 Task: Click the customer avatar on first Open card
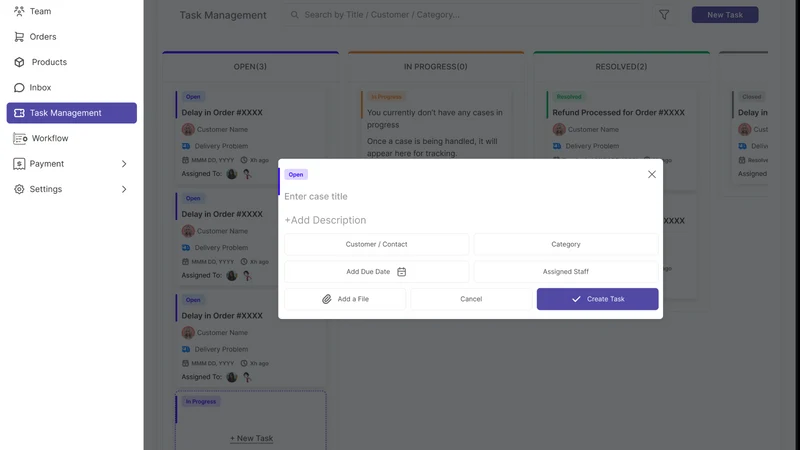point(188,130)
